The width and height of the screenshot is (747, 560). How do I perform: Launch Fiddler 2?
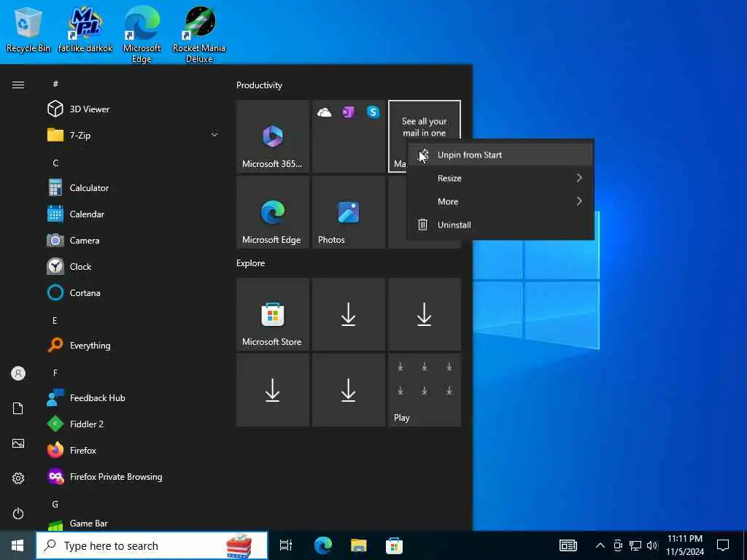click(x=133, y=424)
